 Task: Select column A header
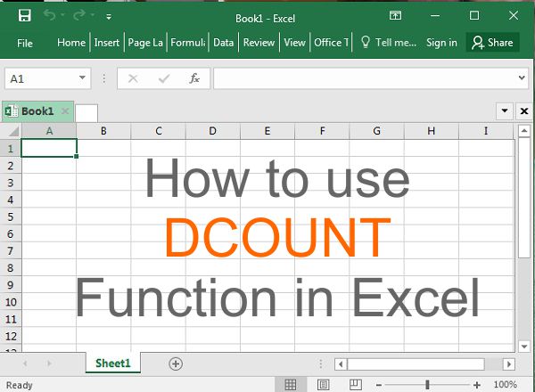click(49, 131)
